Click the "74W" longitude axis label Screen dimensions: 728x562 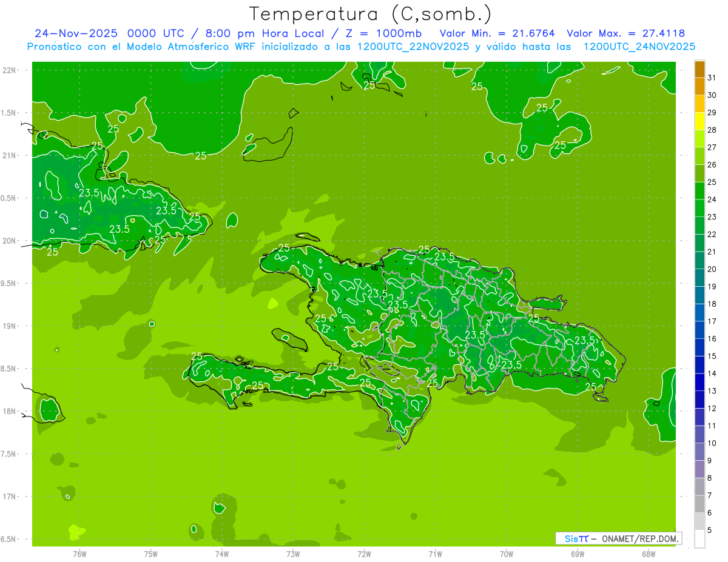pyautogui.click(x=222, y=554)
